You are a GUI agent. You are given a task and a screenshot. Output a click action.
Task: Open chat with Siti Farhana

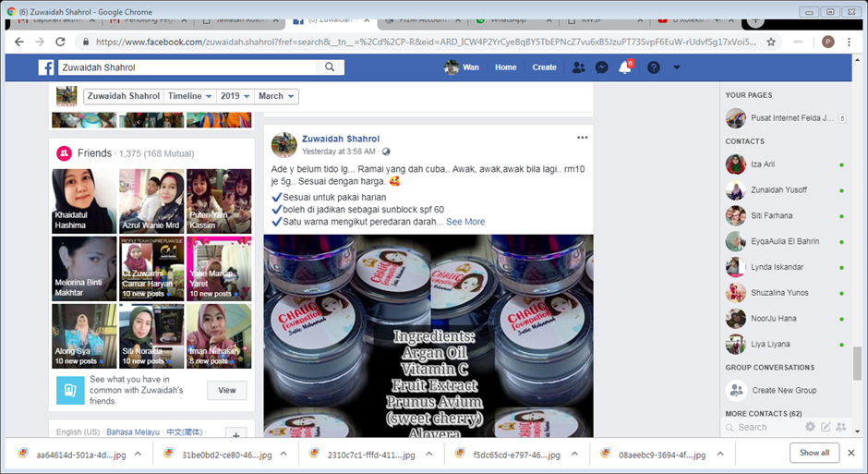tap(785, 216)
